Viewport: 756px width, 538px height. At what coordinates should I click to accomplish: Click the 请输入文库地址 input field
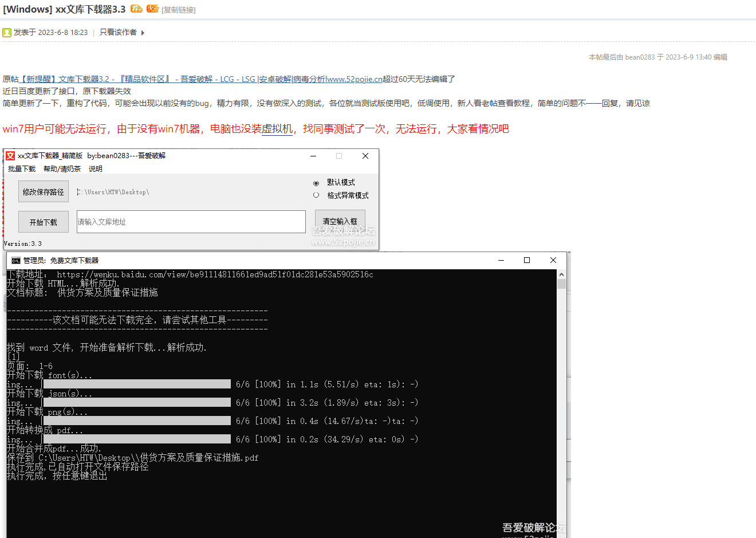(x=191, y=222)
